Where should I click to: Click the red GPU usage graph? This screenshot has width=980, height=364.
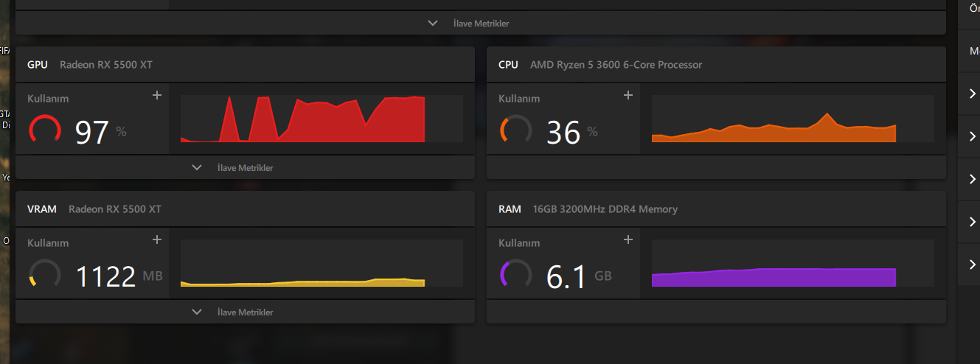click(322, 119)
